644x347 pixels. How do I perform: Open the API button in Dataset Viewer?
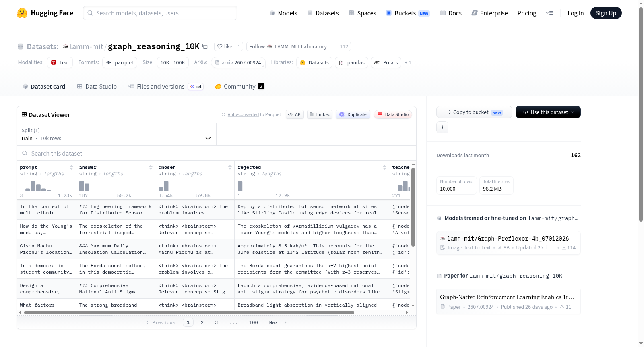[295, 114]
